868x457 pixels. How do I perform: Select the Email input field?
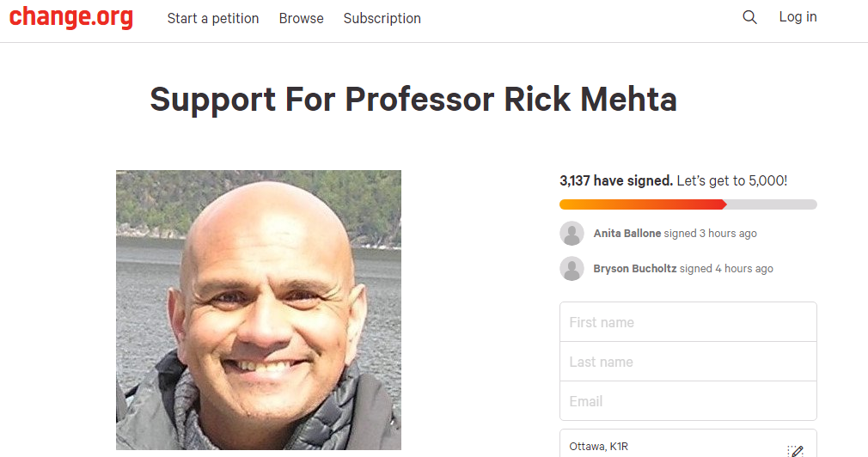coord(688,401)
